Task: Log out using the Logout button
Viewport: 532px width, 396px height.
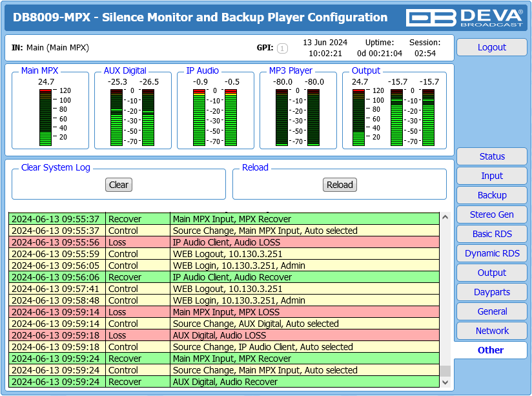Action: point(491,47)
